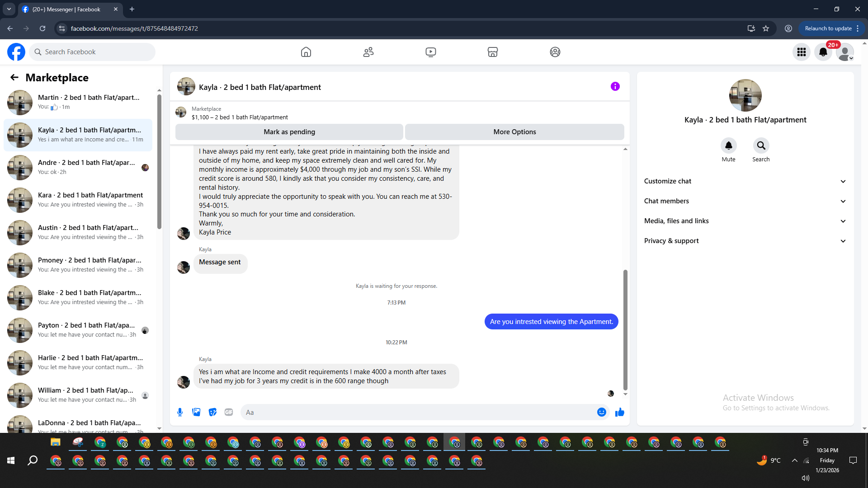Open the Marketplace tab in top navigation
Viewport: 868px width, 488px height.
point(492,52)
